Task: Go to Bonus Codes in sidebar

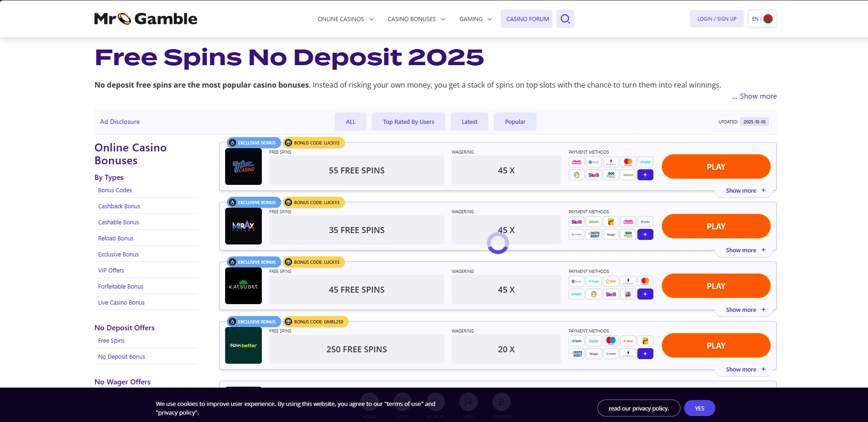Action: (x=115, y=190)
